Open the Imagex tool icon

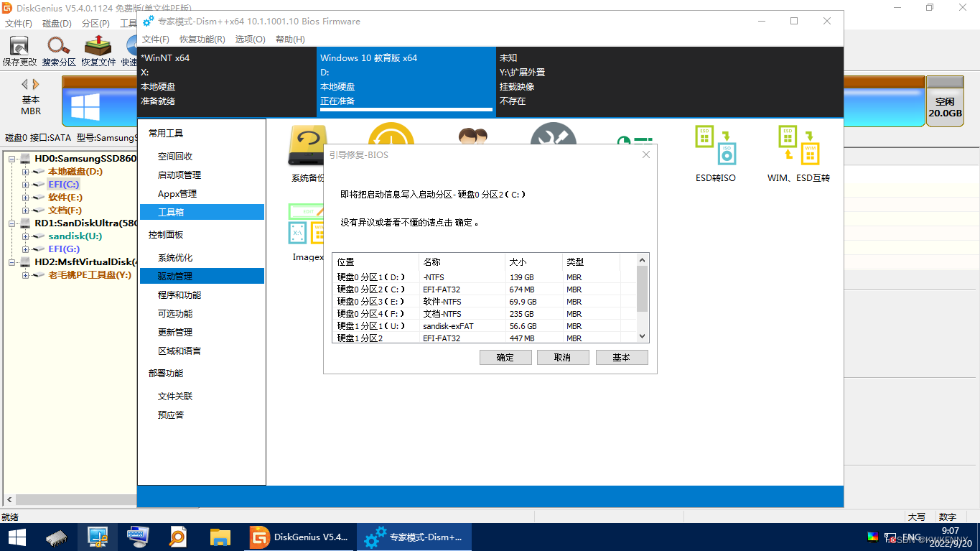pos(307,223)
